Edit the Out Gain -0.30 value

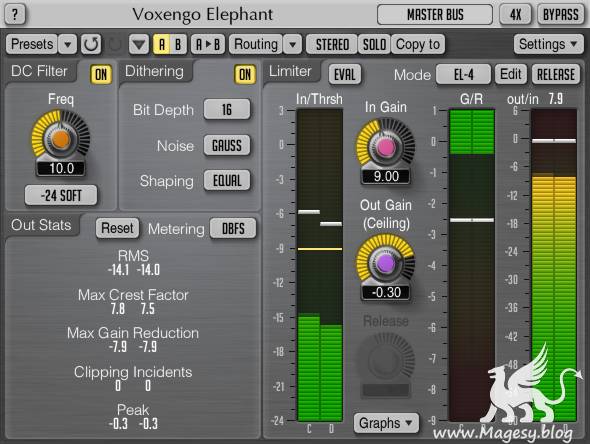(x=386, y=292)
